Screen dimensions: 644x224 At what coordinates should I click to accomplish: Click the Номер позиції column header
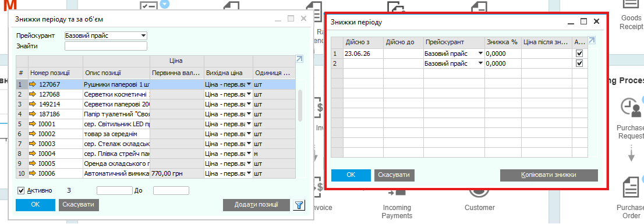point(55,73)
